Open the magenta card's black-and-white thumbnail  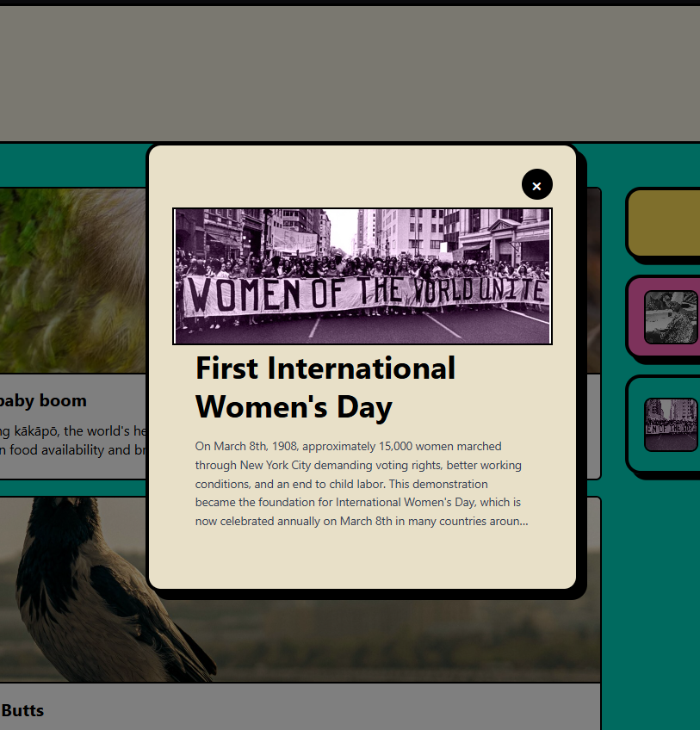pyautogui.click(x=671, y=317)
